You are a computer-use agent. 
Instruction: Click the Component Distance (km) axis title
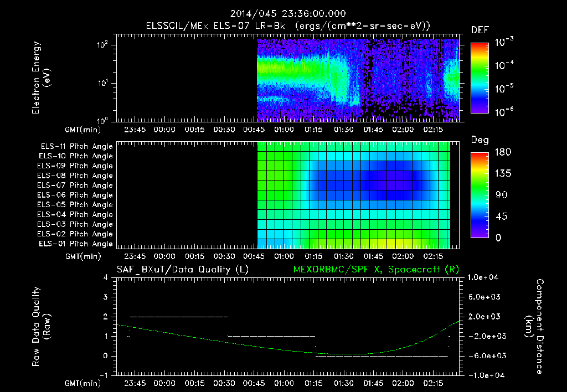534,327
